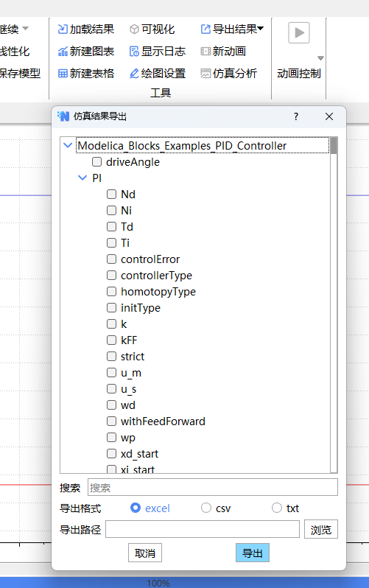The width and height of the screenshot is (369, 588).
Task: Click the 导出路径 path field
Action: pyautogui.click(x=203, y=529)
